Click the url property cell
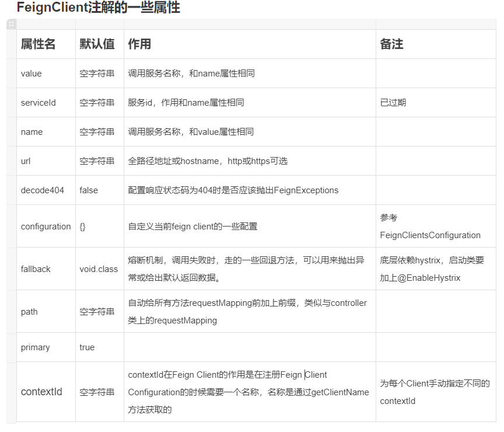Viewport: 504px width, 432px height. point(26,161)
